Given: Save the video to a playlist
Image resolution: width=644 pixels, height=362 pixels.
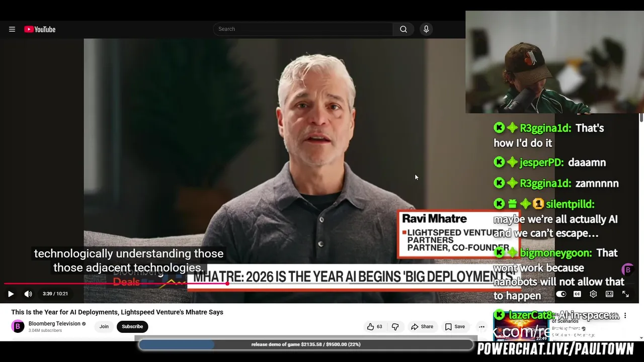Looking at the screenshot, I should (455, 327).
